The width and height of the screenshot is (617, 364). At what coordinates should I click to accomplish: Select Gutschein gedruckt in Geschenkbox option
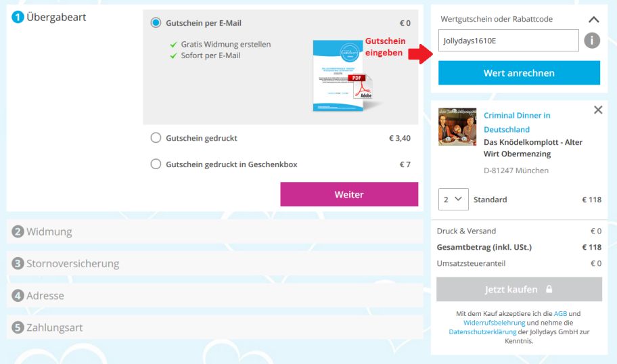(156, 164)
